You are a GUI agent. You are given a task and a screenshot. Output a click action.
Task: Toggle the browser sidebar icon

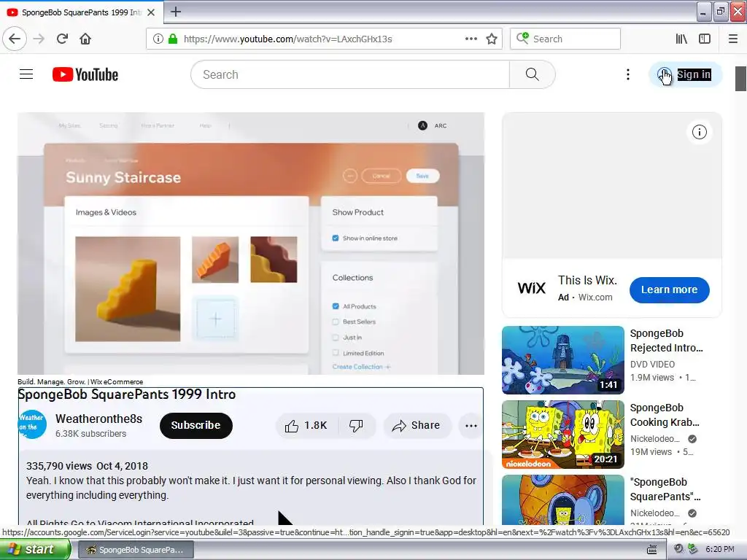coord(705,39)
